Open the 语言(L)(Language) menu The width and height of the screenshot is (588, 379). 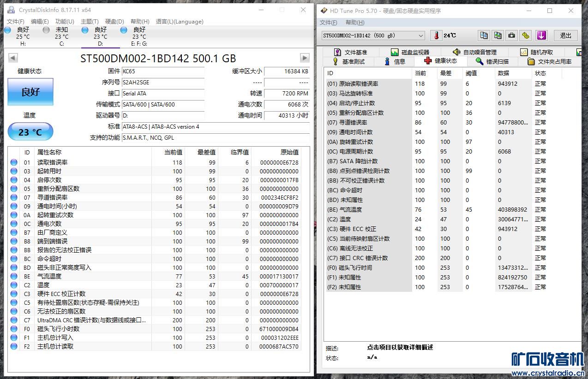click(180, 21)
